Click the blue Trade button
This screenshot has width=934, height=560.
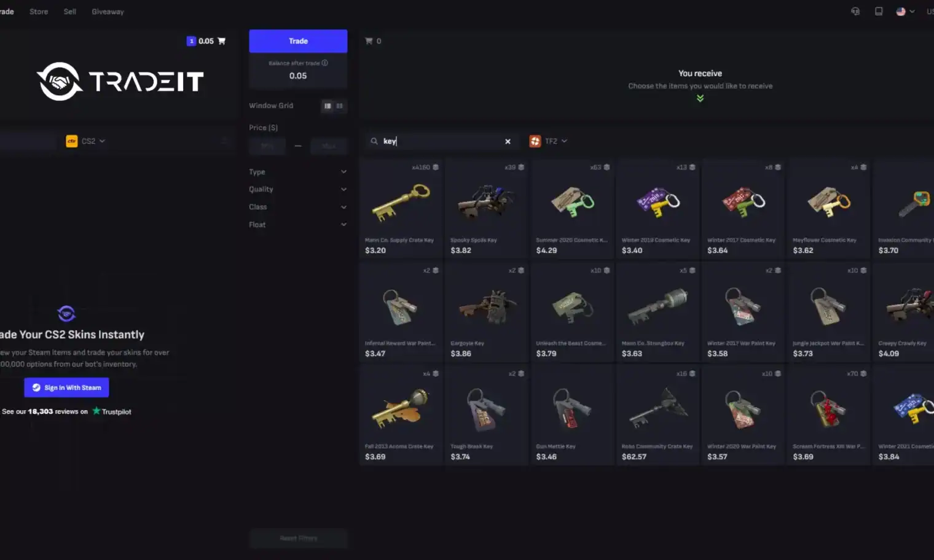(298, 41)
